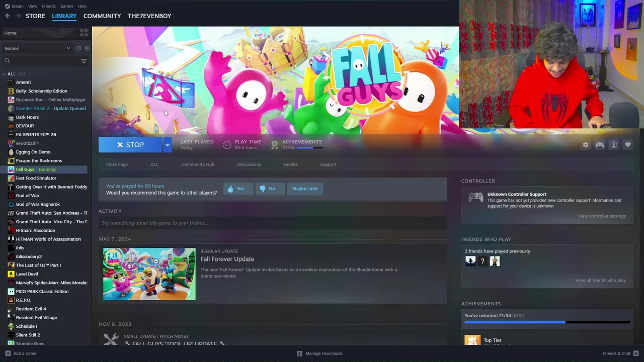Open the Help menu
Image resolution: width=644 pixels, height=362 pixels.
[x=82, y=6]
